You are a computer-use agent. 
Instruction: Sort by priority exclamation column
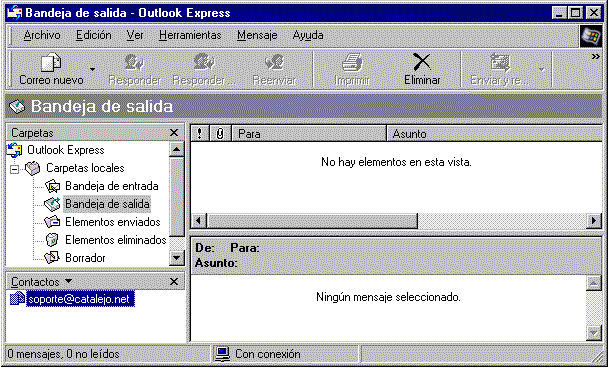[x=200, y=134]
